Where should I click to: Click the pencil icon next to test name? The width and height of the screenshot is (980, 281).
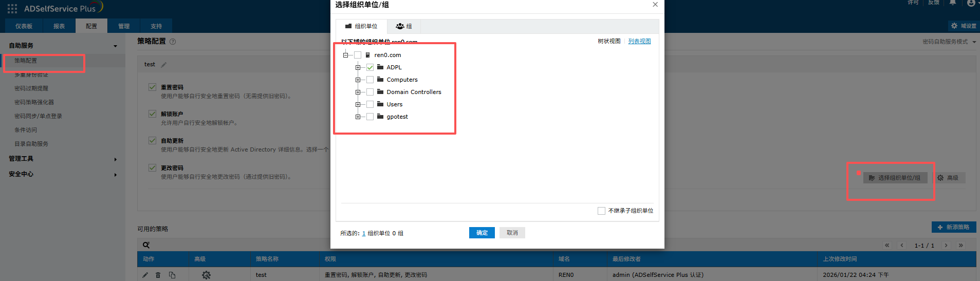(x=164, y=65)
